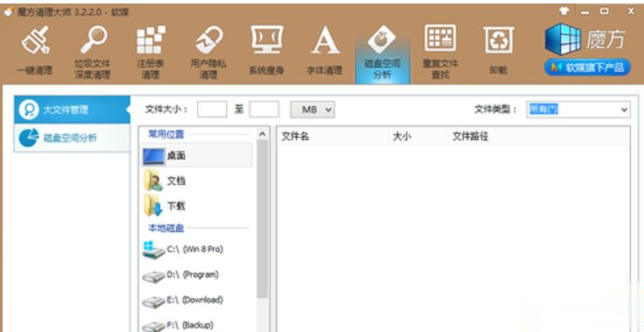Click the C: drive Windows icon

(153, 250)
